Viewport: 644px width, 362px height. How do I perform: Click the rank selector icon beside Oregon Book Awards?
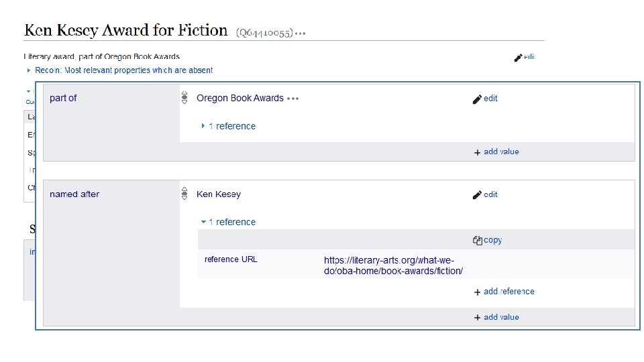coord(184,98)
